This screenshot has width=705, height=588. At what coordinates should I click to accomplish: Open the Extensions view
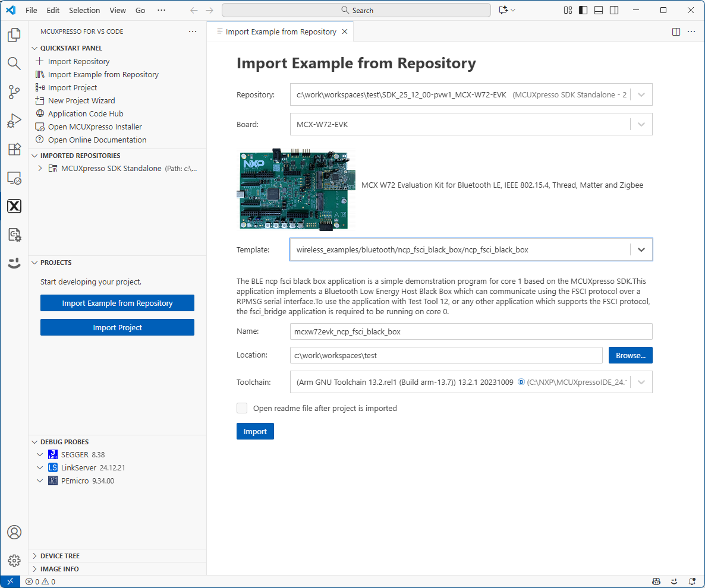click(14, 149)
